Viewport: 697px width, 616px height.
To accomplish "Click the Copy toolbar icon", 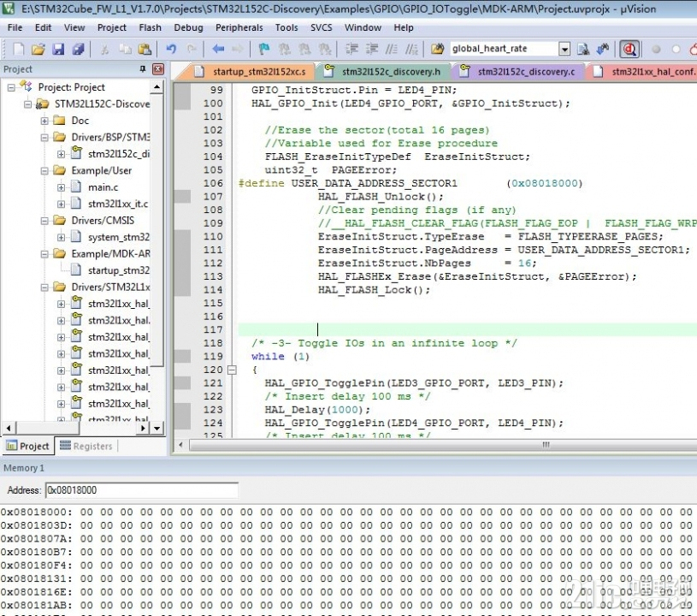I will pyautogui.click(x=125, y=49).
